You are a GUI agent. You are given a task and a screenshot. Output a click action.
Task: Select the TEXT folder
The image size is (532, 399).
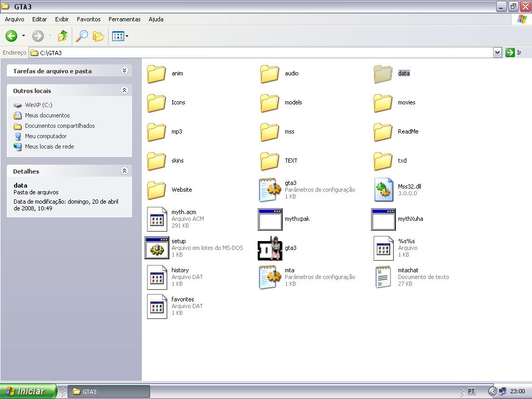pyautogui.click(x=270, y=161)
